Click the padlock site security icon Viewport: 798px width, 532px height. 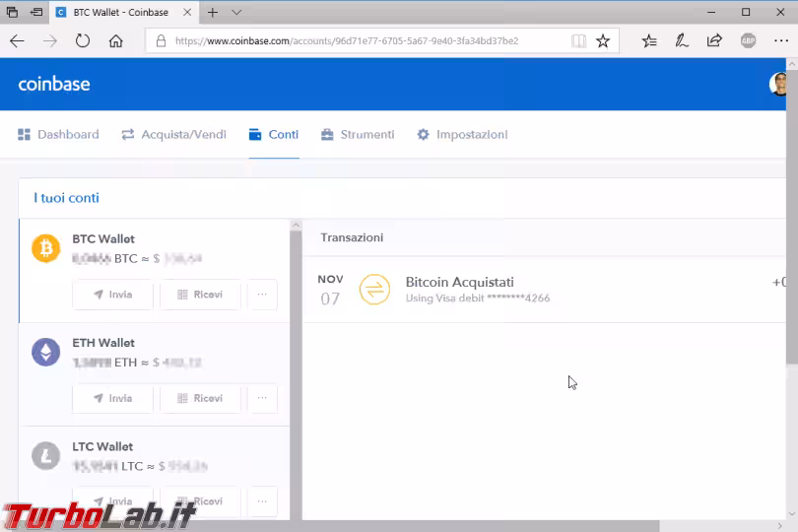coord(161,40)
